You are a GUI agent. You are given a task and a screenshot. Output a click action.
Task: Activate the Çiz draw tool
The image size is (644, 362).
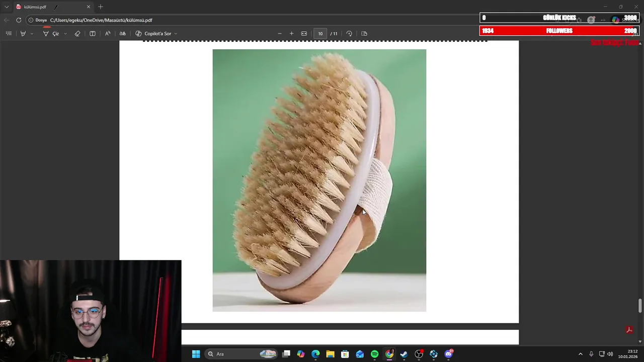click(x=51, y=34)
